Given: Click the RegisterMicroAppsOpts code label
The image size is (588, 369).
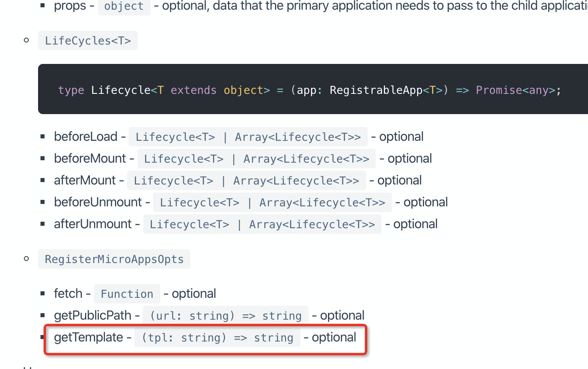Looking at the screenshot, I should tap(114, 259).
